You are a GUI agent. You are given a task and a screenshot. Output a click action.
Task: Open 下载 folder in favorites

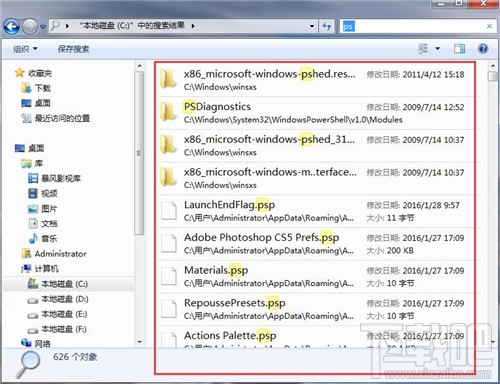(x=36, y=88)
